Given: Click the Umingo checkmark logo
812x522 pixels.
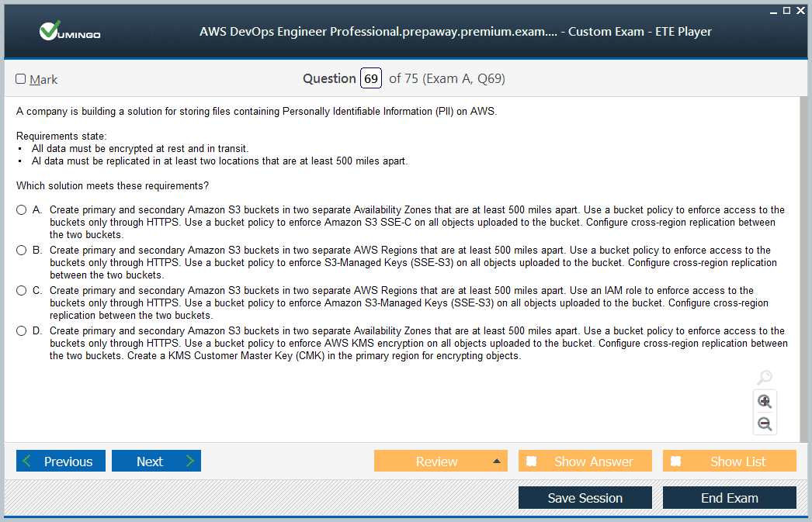Looking at the screenshot, I should [x=50, y=31].
